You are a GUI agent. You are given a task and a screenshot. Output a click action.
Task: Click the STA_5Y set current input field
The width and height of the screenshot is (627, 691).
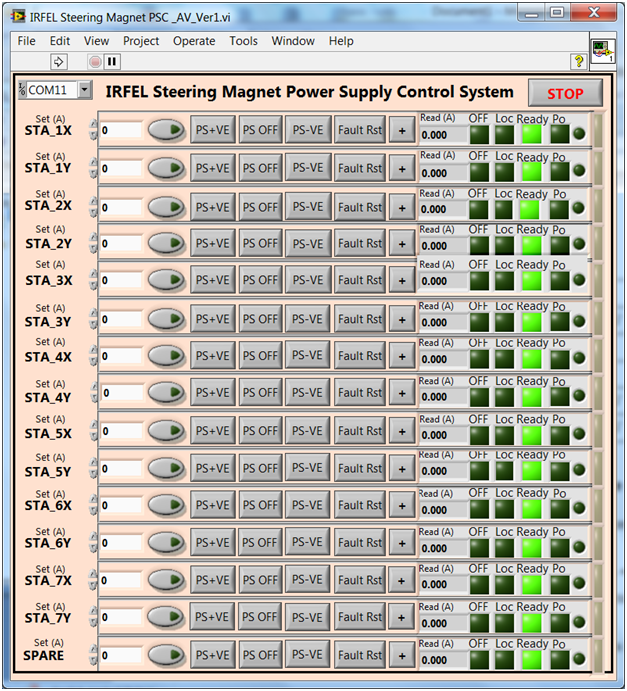tap(121, 468)
